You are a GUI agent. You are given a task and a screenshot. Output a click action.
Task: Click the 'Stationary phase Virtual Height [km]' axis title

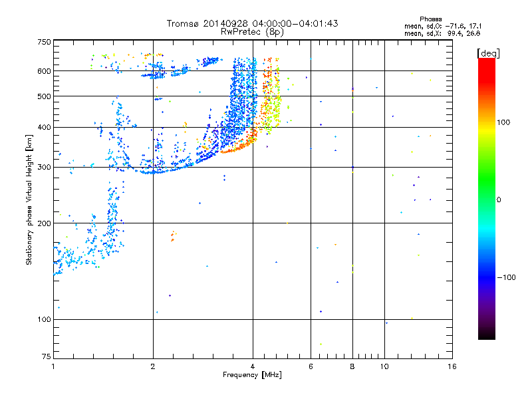pyautogui.click(x=29, y=199)
